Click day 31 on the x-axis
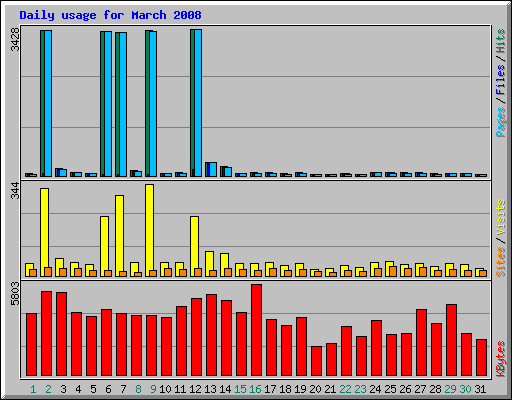Screen dimensions: 512x400 tap(480, 389)
